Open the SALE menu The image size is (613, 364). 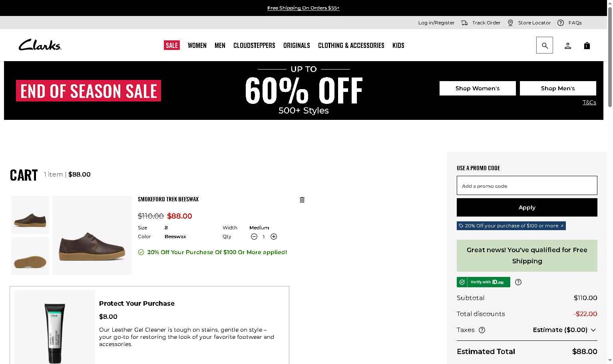172,46
